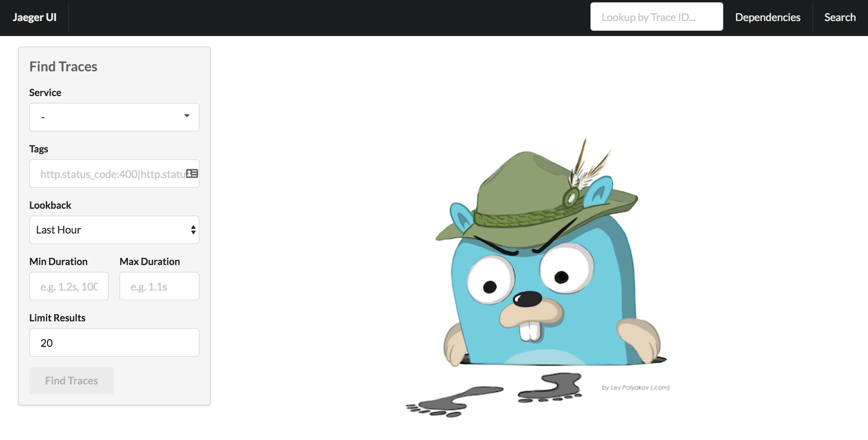
Task: Click the Max Duration field
Action: point(159,286)
